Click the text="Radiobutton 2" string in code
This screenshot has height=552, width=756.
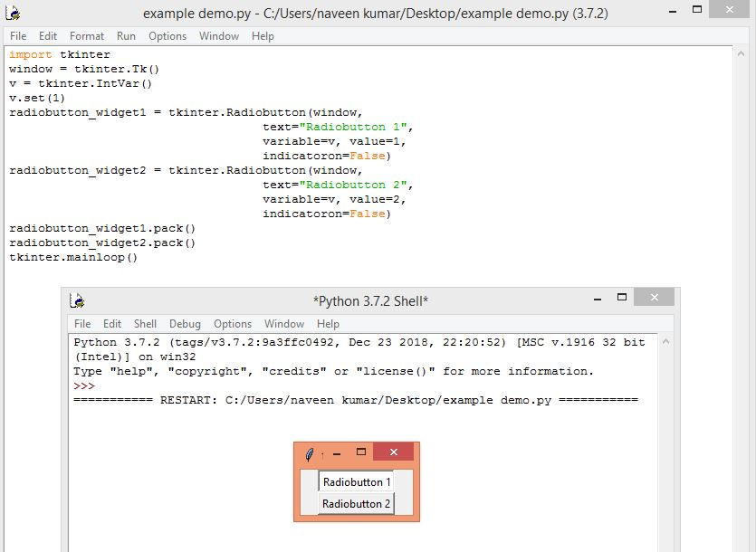click(x=338, y=185)
